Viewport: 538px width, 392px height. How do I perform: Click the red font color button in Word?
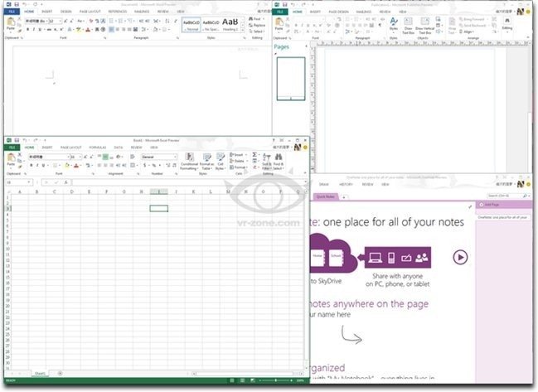(88, 30)
